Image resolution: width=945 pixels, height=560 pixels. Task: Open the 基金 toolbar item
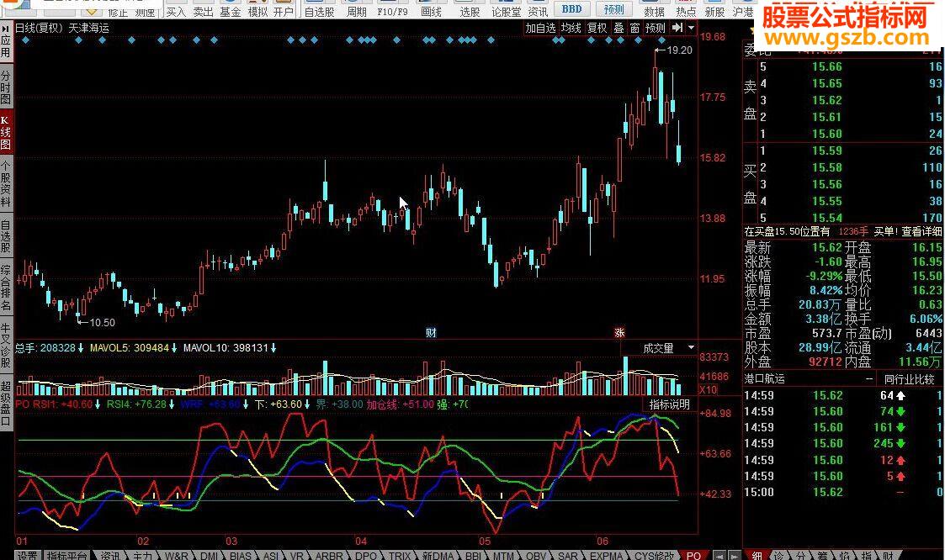(231, 12)
